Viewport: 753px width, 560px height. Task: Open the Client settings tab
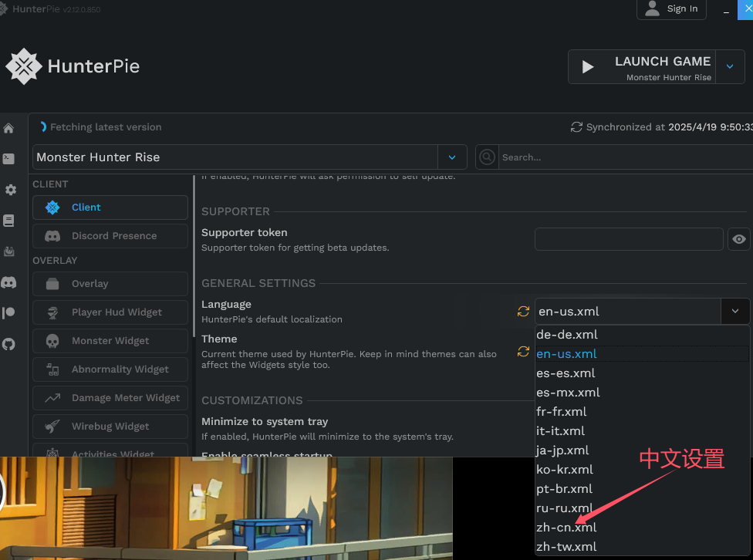click(x=110, y=207)
